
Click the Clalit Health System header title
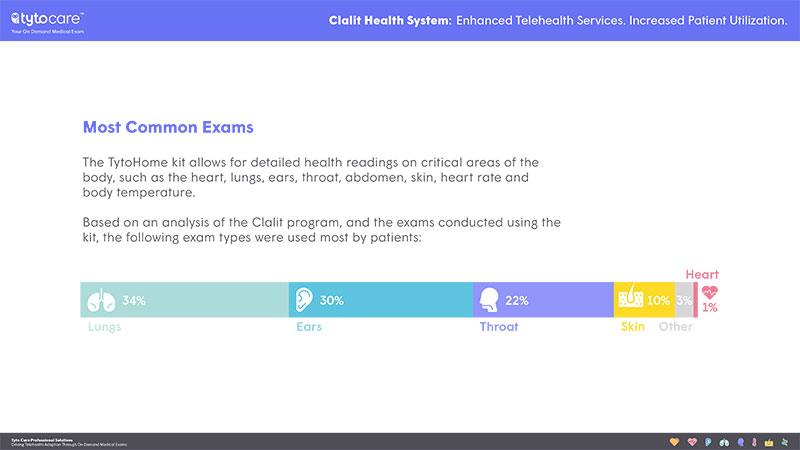tap(390, 20)
